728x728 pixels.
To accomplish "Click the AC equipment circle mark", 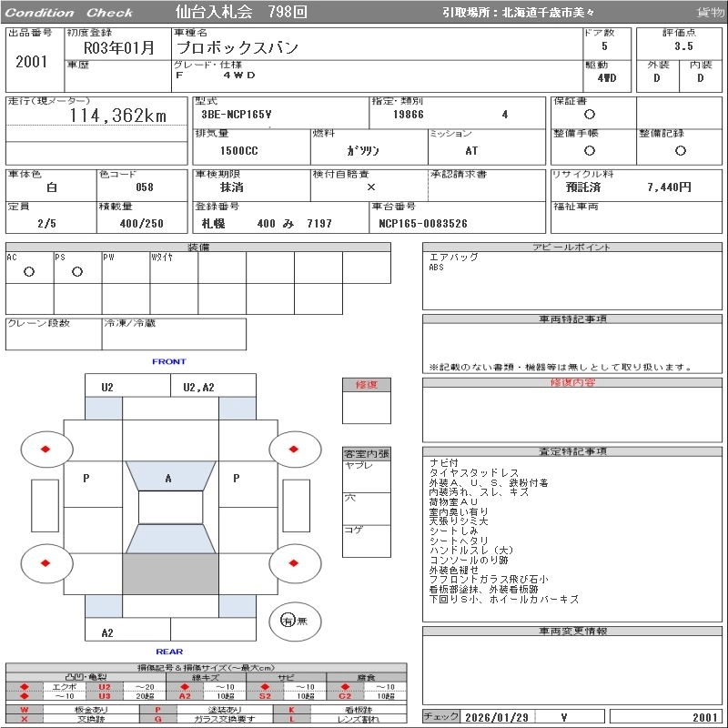I will (29, 272).
